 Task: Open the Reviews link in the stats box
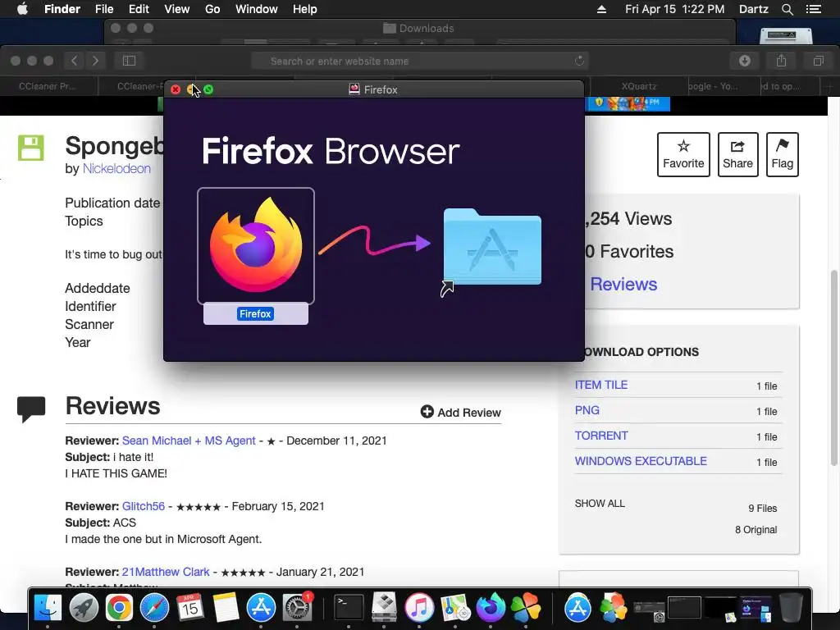[623, 284]
